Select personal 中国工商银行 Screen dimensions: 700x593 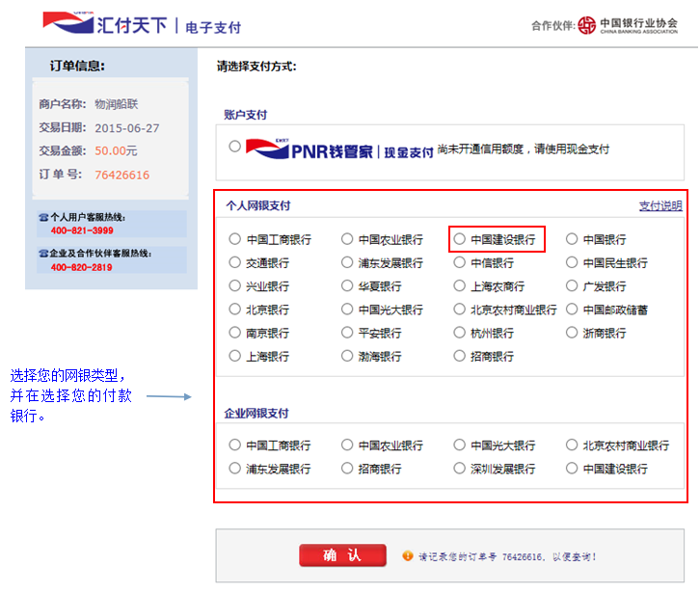coord(235,239)
